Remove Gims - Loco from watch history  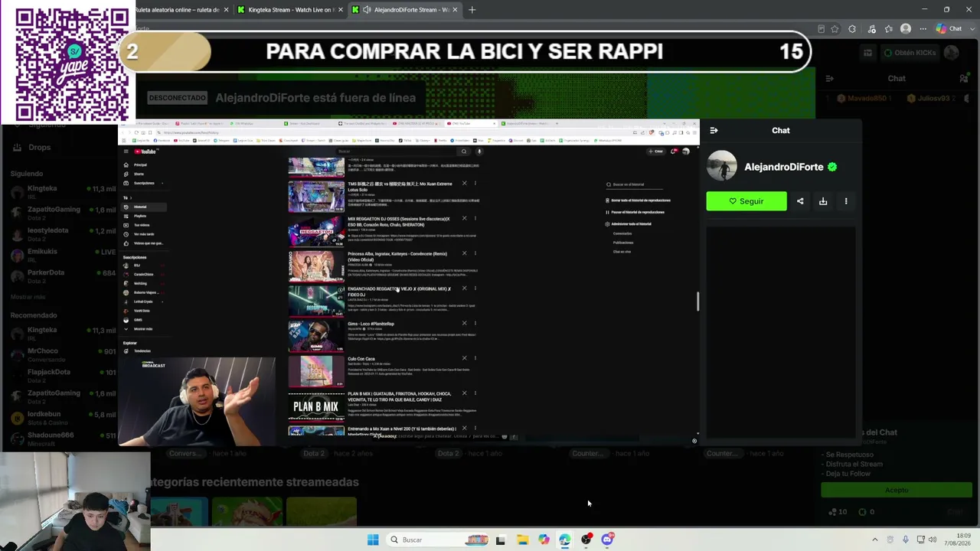(x=464, y=323)
